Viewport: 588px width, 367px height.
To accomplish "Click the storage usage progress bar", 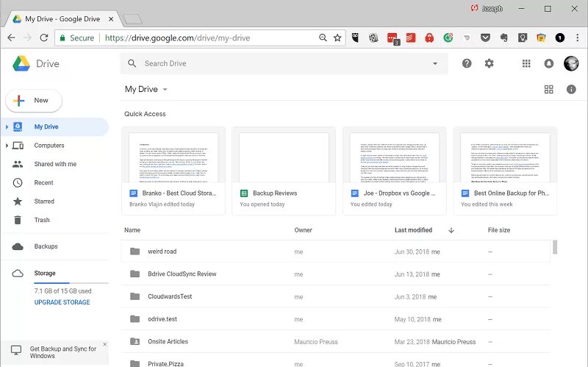I will pyautogui.click(x=71, y=283).
